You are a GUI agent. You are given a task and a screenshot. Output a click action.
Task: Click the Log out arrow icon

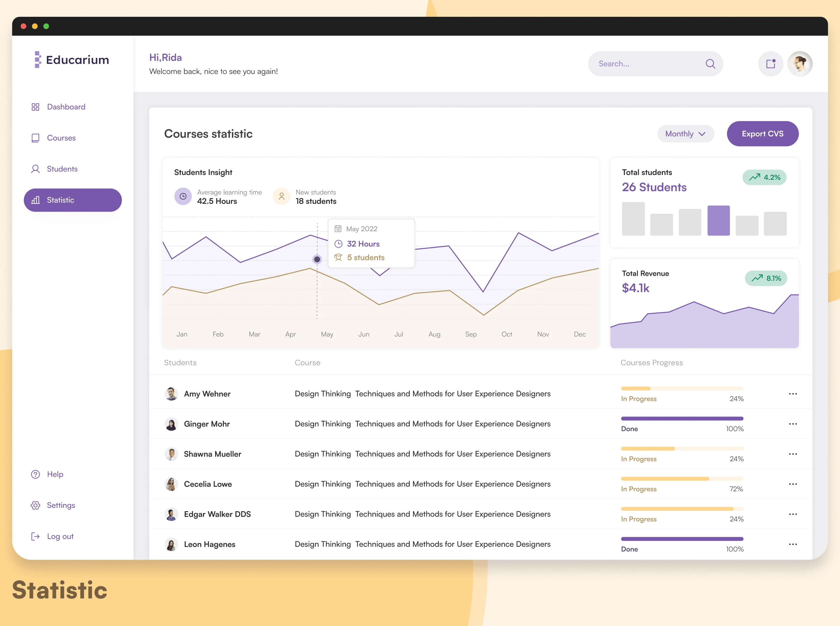[x=35, y=536]
